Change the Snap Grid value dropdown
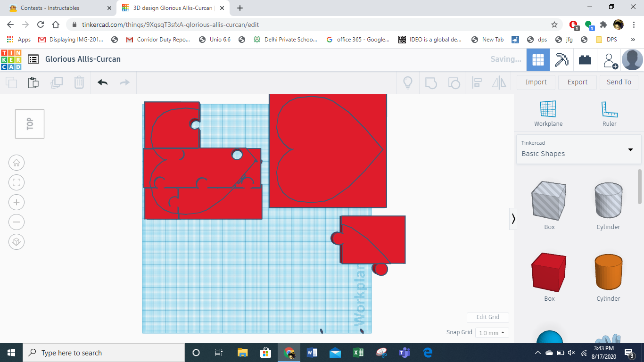This screenshot has height=362, width=644. (492, 332)
